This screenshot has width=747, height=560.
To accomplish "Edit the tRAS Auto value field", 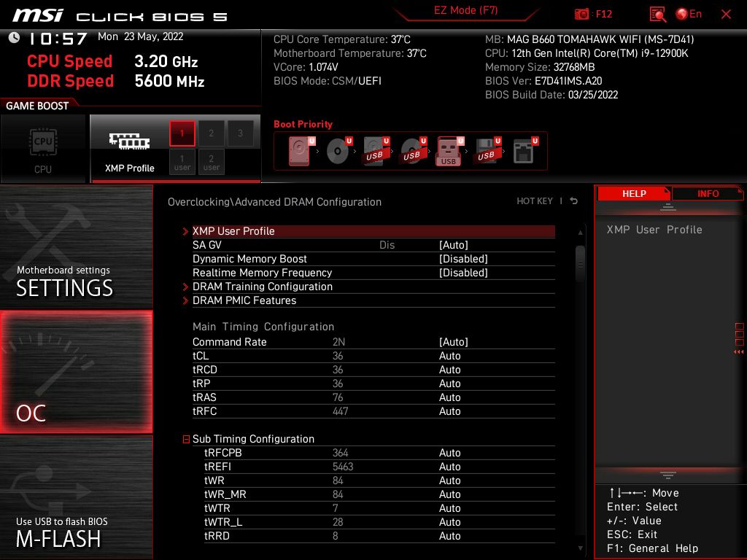I will [449, 397].
